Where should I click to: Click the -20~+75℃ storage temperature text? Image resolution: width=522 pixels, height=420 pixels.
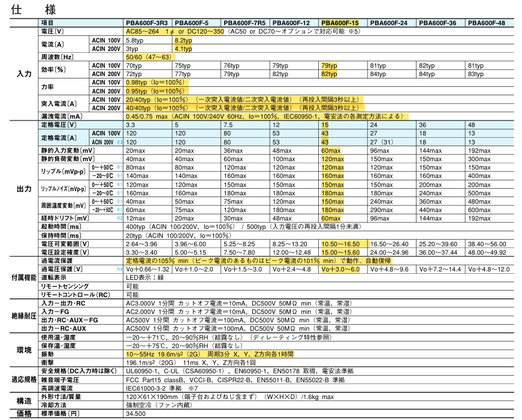click(184, 346)
